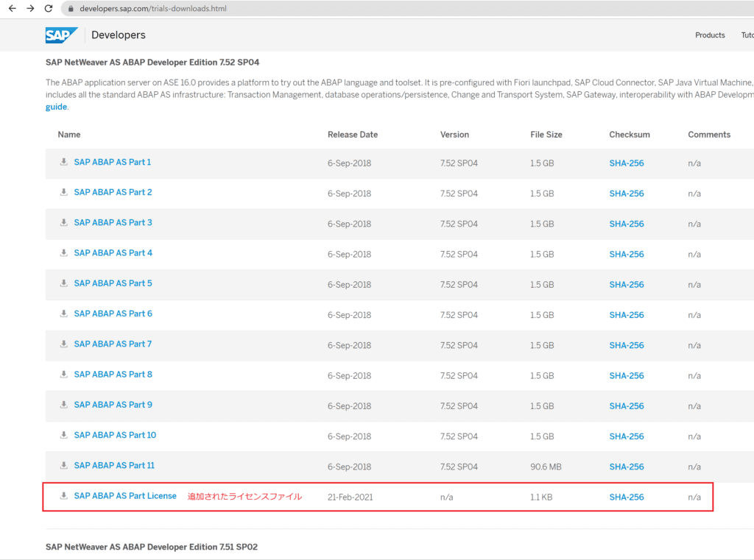The height and width of the screenshot is (560, 754).
Task: Open SHA-256 checksum for Part 8
Action: coord(627,375)
